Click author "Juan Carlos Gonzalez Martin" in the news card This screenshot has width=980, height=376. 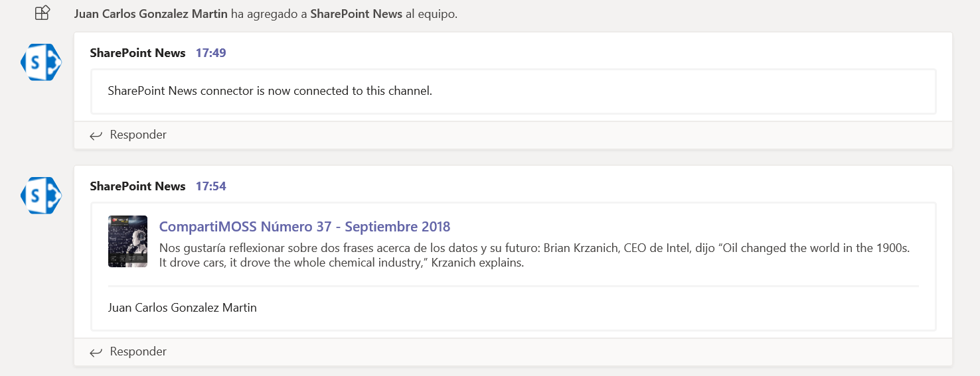pos(182,308)
